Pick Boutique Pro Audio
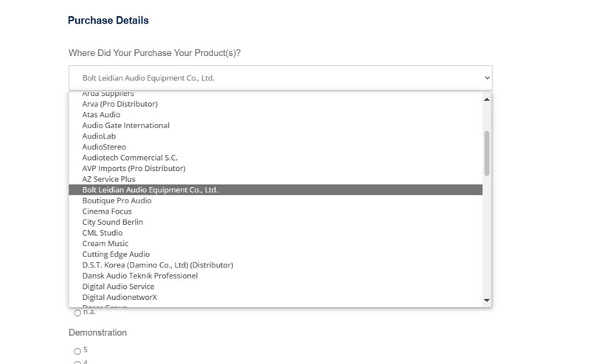This screenshot has width=590, height=364. [117, 200]
